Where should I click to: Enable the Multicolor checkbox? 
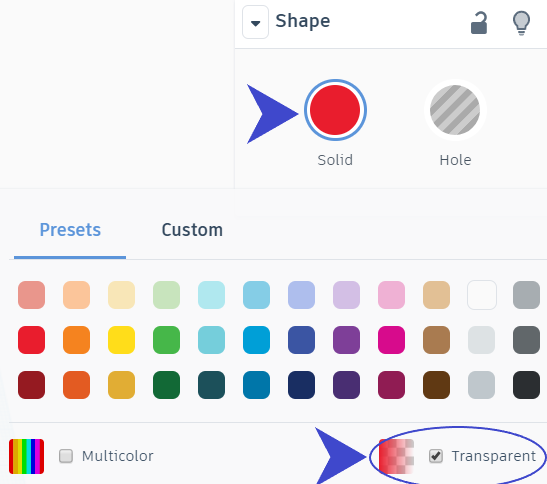click(66, 456)
